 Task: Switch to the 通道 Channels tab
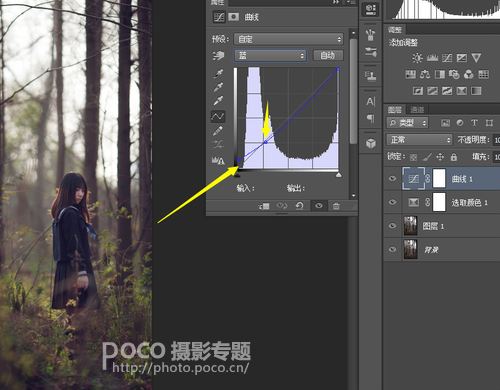(417, 109)
